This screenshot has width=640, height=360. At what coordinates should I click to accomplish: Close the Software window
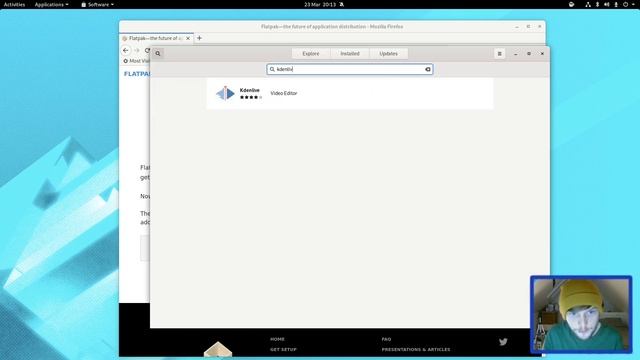coord(542,53)
